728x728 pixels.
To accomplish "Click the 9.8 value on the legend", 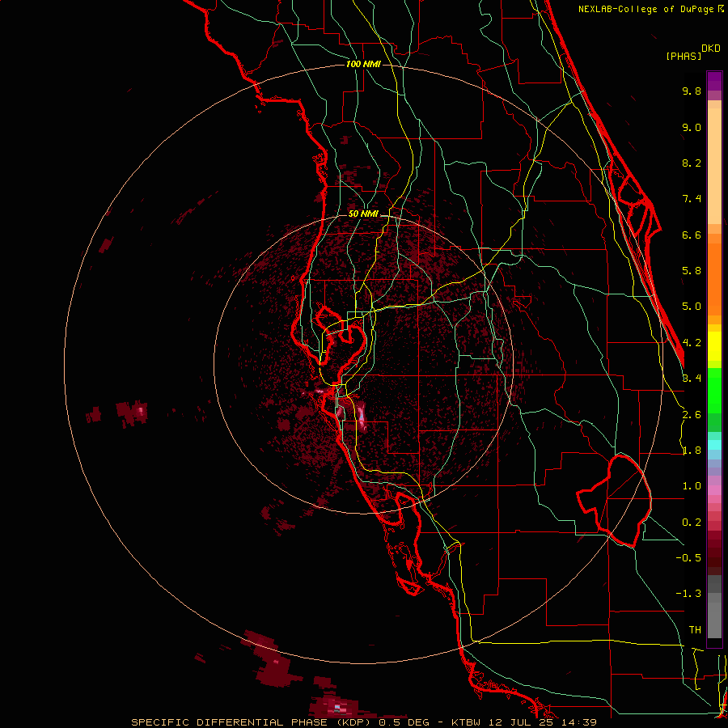I will (692, 91).
